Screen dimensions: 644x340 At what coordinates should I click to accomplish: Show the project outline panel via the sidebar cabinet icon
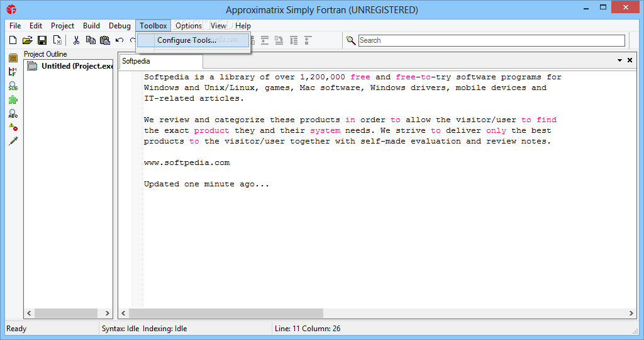13,58
